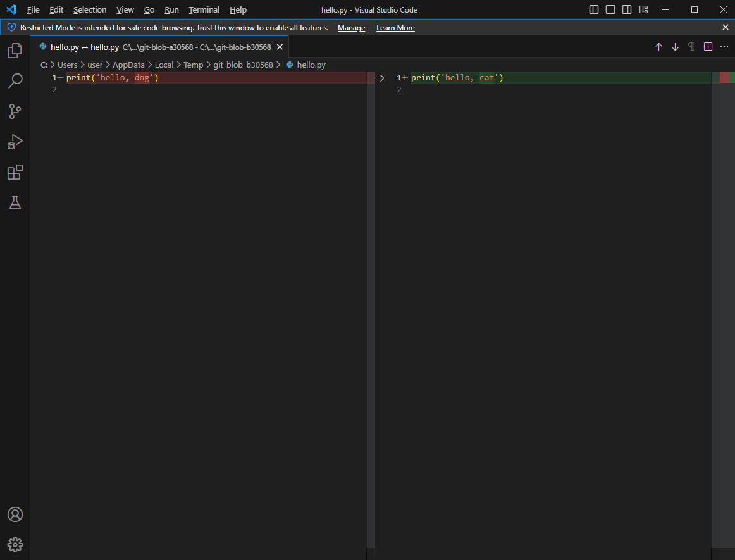Open the Explorer view in activity bar

point(15,50)
